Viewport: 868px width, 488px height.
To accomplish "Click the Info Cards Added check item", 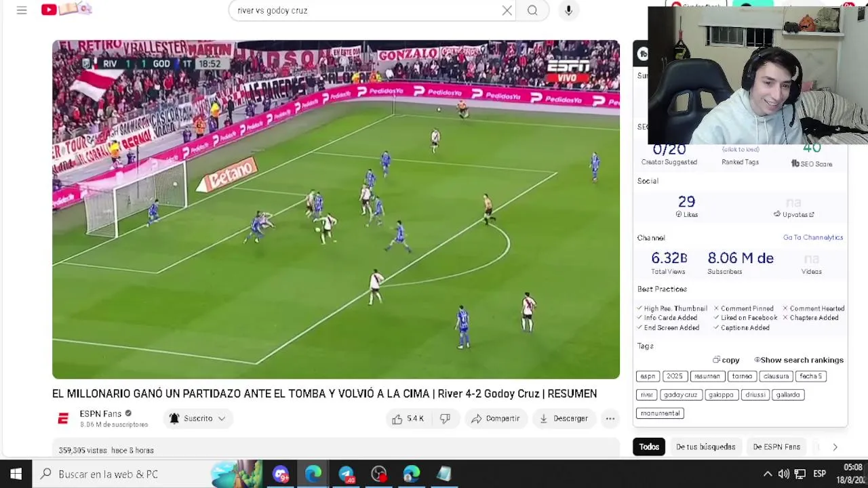I will click(x=667, y=318).
